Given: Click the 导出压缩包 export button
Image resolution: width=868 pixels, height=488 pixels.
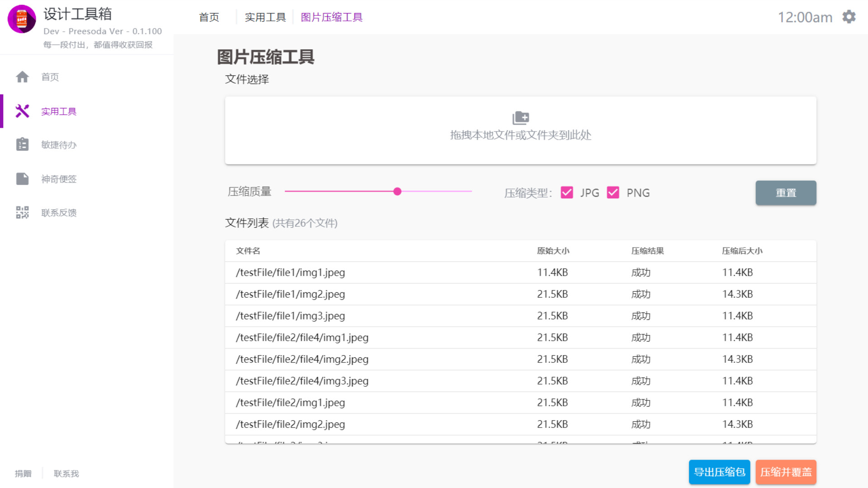Looking at the screenshot, I should click(719, 472).
